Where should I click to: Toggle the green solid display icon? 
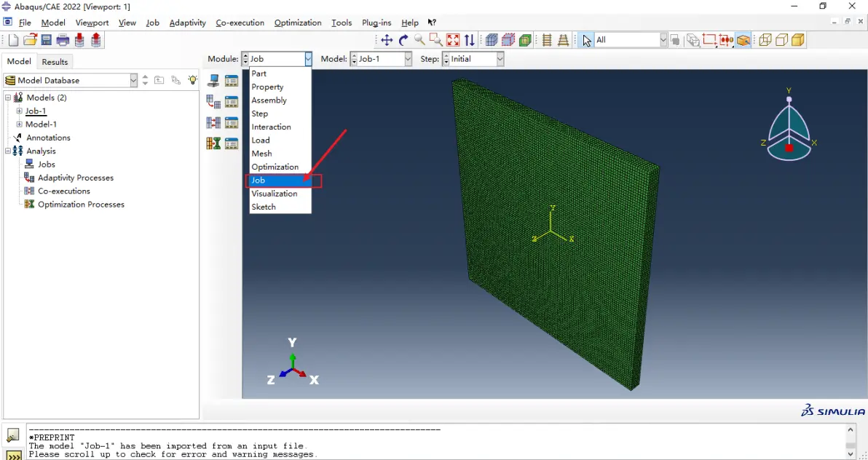[525, 40]
